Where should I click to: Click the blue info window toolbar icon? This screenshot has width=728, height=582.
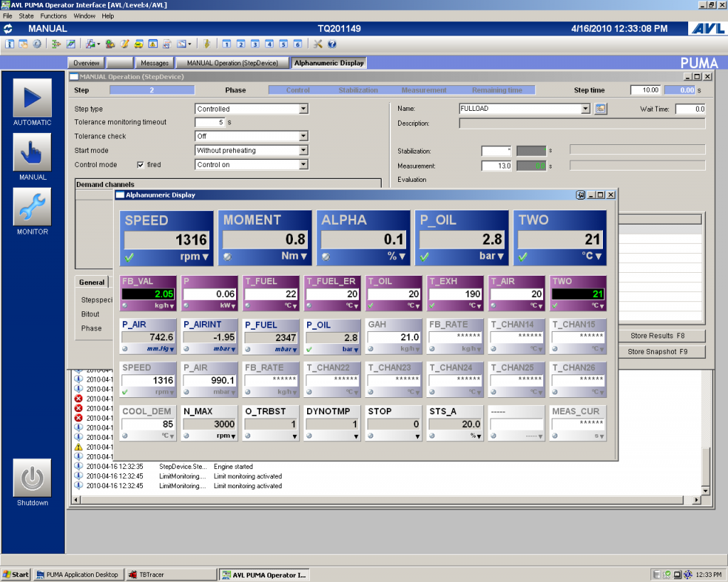(9, 44)
